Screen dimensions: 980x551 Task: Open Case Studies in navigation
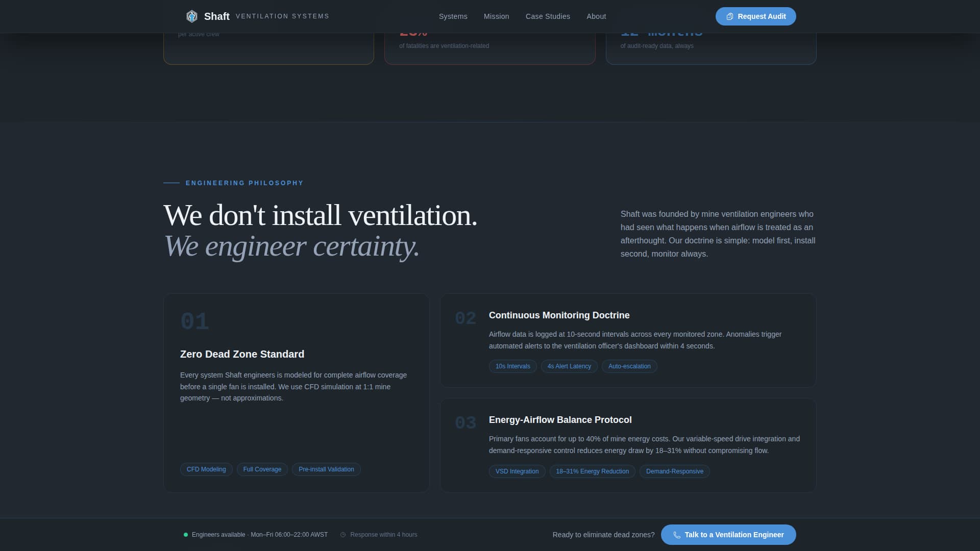click(548, 16)
